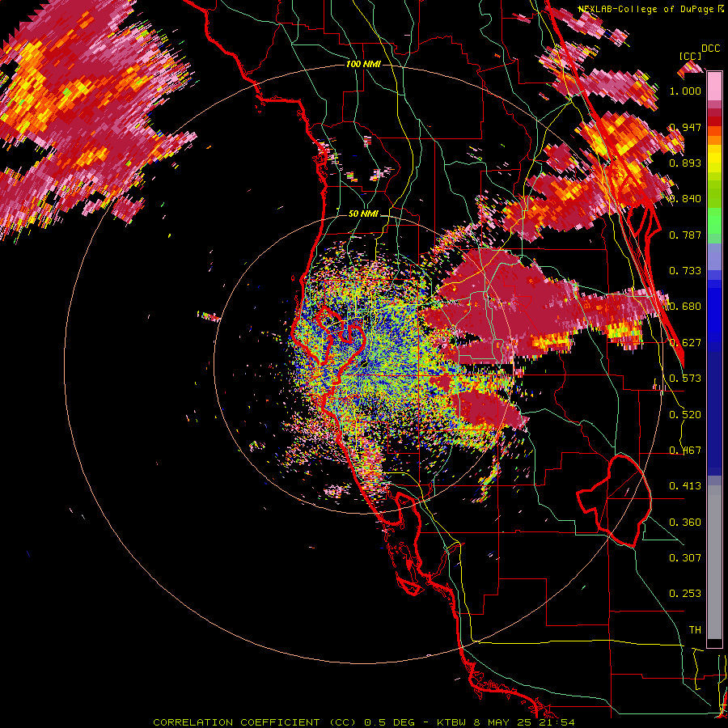Click the 100 NMI range ring label
The width and height of the screenshot is (728, 728).
point(363,64)
